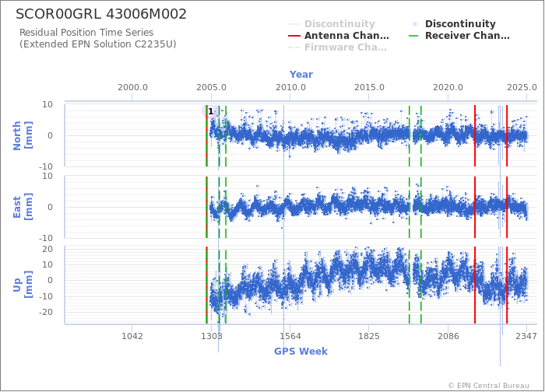Toggle the greyed-out Discontinuity legend entry
Screen dimensions: 545x392
332,23
